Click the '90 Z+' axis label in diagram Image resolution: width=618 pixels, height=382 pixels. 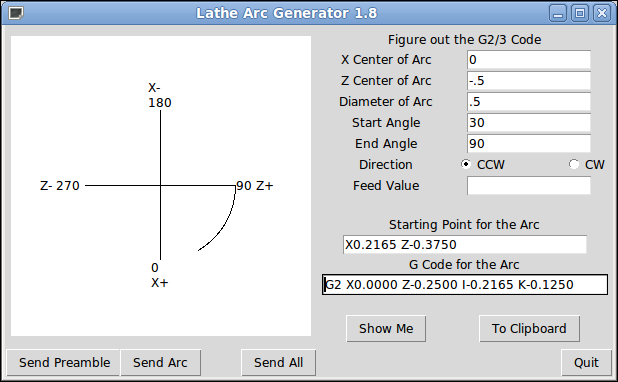[255, 186]
